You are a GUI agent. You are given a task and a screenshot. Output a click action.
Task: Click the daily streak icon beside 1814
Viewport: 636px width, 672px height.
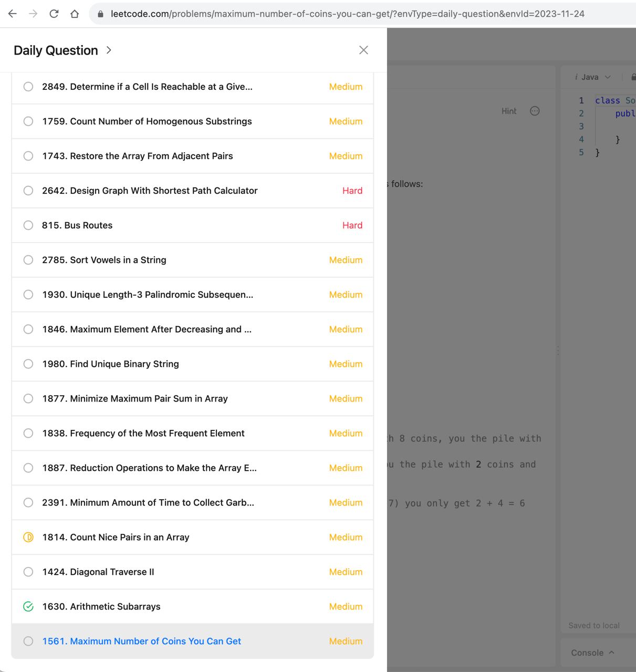pos(28,537)
